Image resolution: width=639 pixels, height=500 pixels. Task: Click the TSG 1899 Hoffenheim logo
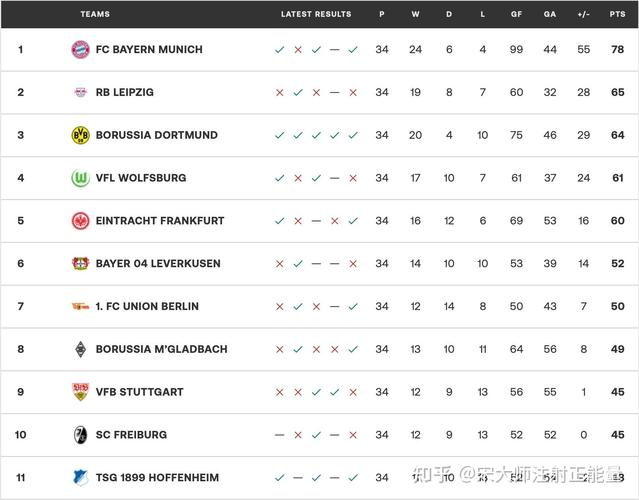coord(80,478)
